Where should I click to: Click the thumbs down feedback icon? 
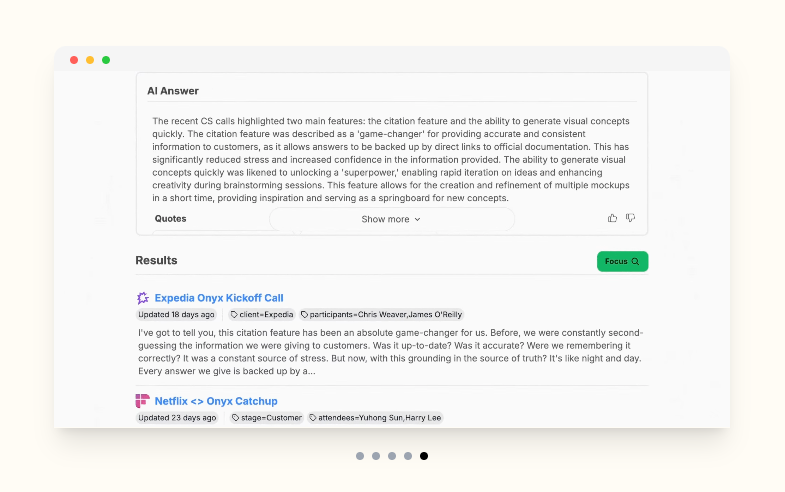(630, 218)
